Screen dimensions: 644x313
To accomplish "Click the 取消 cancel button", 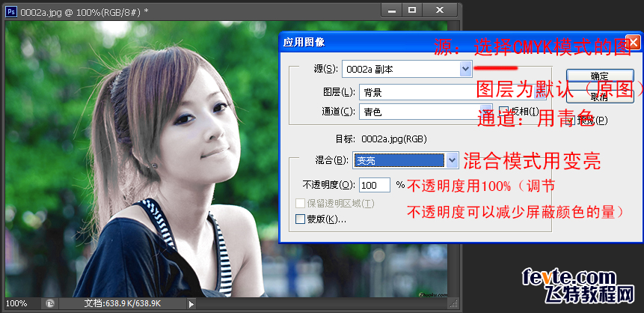I will tap(600, 97).
